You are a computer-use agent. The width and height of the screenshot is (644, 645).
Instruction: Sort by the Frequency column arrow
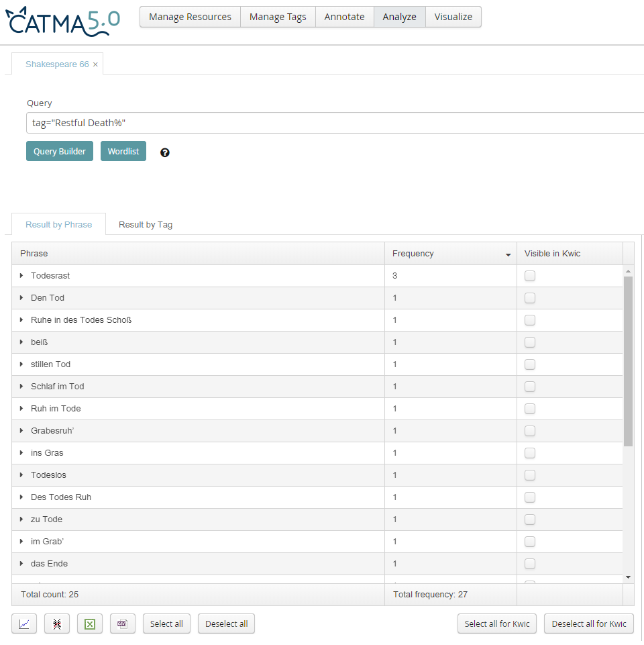[507, 254]
